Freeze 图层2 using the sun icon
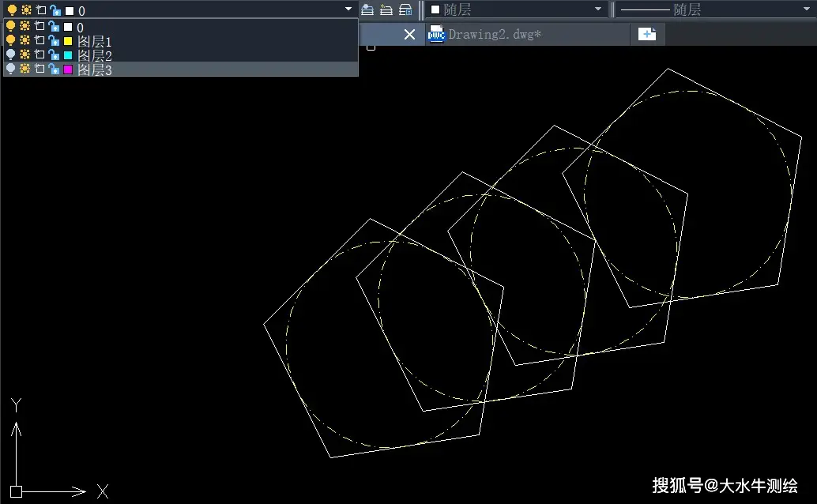 (x=24, y=55)
